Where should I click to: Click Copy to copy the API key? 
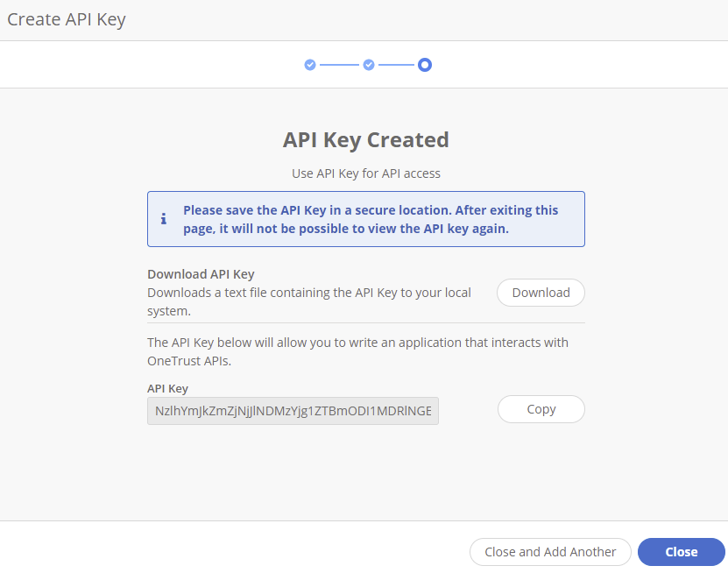541,409
